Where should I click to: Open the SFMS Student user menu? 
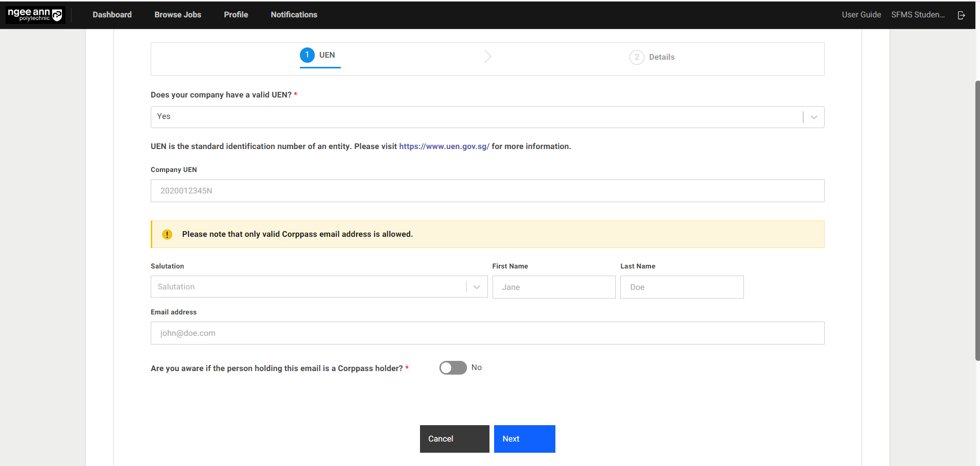point(918,15)
